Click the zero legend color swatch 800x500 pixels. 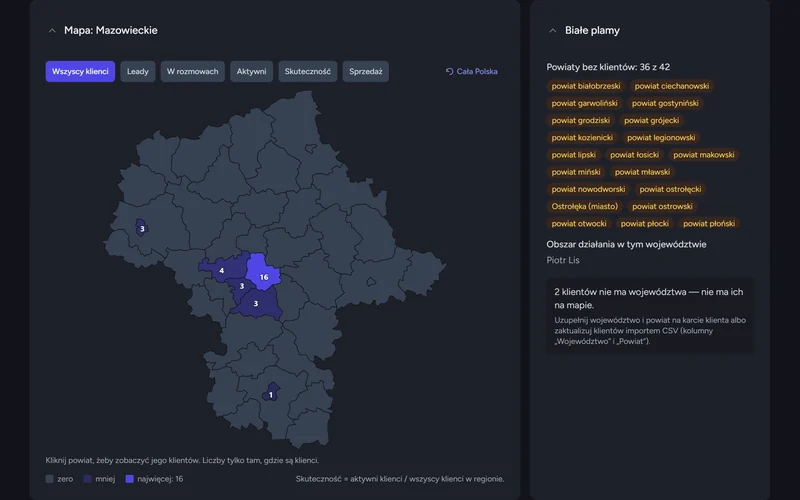[49, 479]
